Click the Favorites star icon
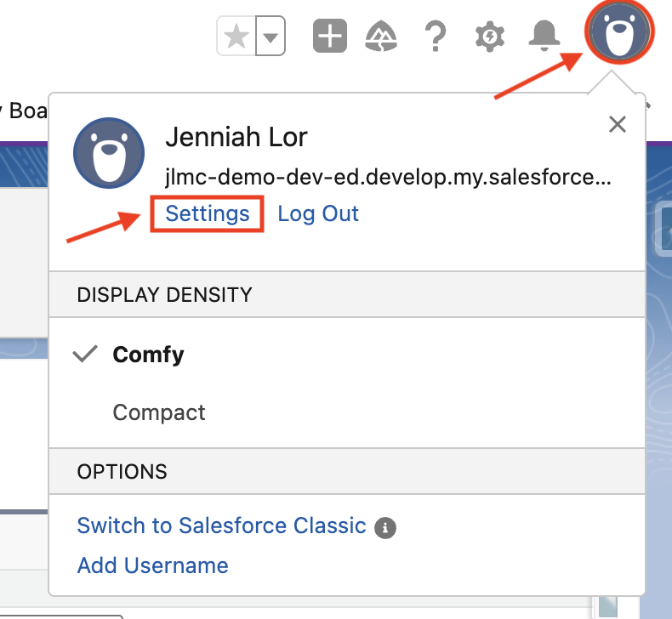 click(x=236, y=37)
